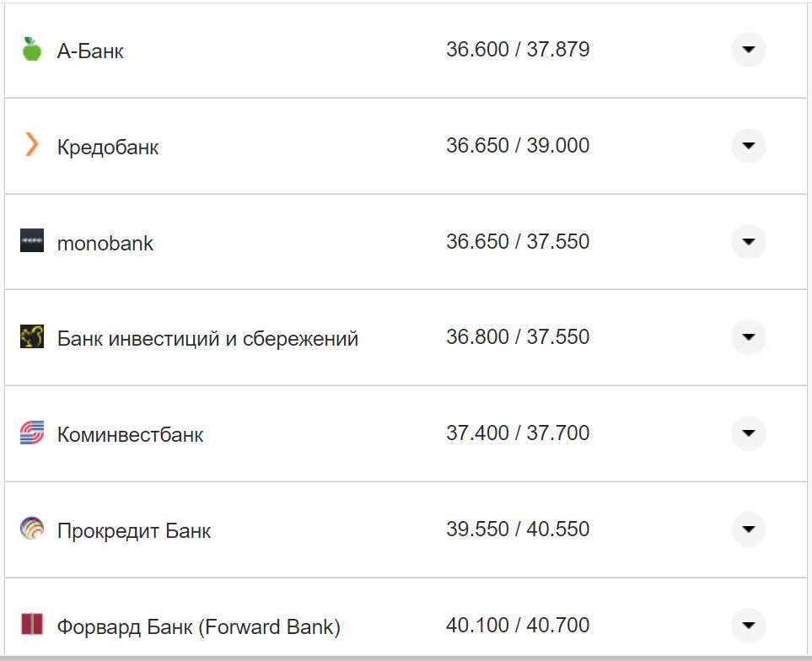This screenshot has height=661, width=812.
Task: Click the striped Коминвестбанк logo
Action: 32,433
